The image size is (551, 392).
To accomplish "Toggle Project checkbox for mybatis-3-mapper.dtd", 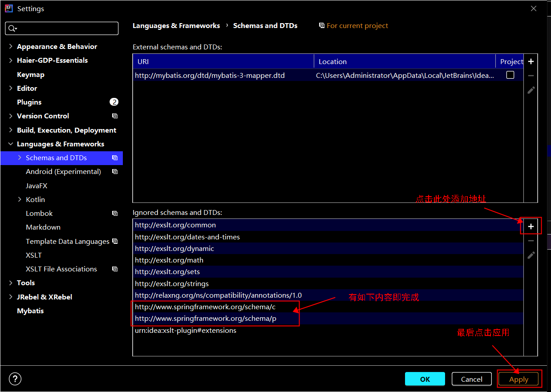I will [x=510, y=75].
